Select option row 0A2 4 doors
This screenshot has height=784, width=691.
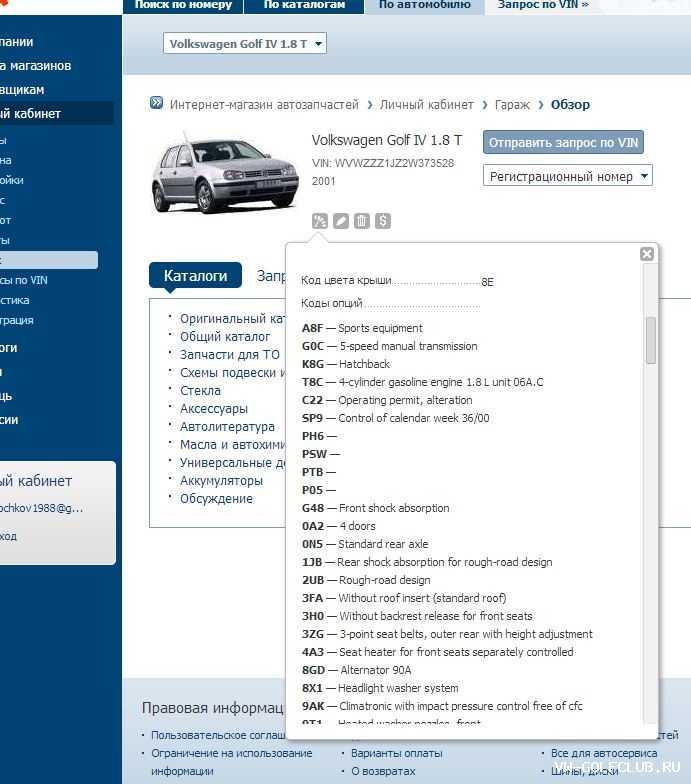tap(338, 526)
